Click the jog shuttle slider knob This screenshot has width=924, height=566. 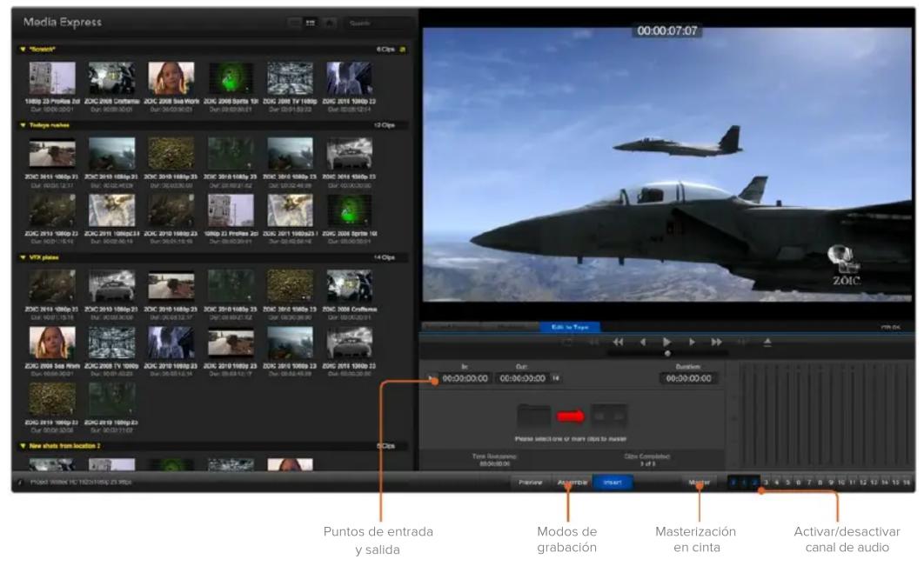tap(667, 353)
